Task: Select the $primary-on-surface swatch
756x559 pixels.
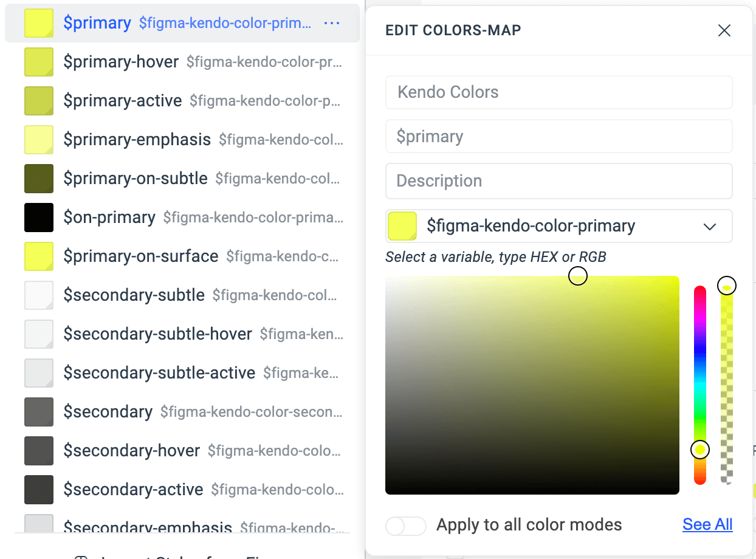Action: [38, 256]
